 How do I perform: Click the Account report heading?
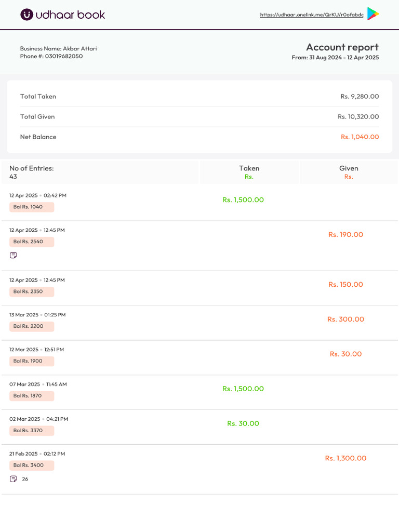point(342,47)
